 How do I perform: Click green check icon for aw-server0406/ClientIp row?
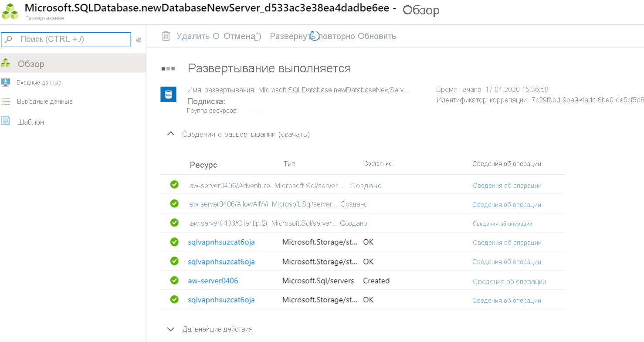pyautogui.click(x=174, y=223)
